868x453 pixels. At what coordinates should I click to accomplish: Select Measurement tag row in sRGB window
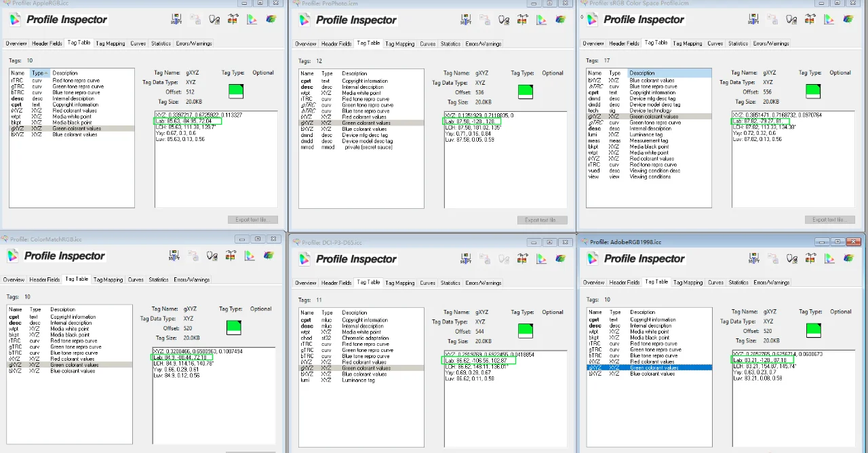649,140
